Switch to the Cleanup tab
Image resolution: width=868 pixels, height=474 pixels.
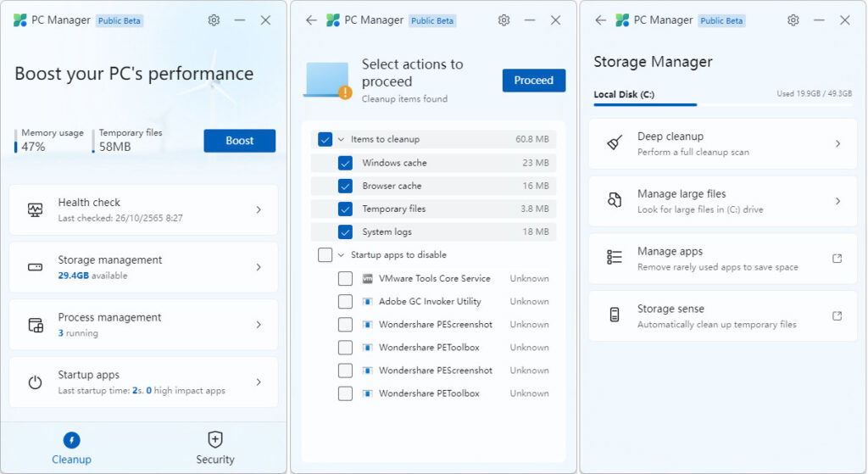click(71, 448)
